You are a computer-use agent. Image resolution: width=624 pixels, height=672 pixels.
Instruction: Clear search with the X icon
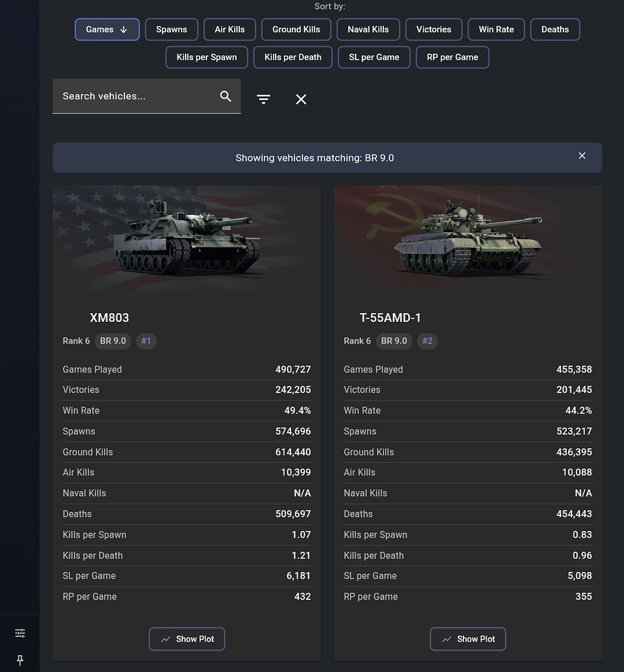tap(301, 99)
